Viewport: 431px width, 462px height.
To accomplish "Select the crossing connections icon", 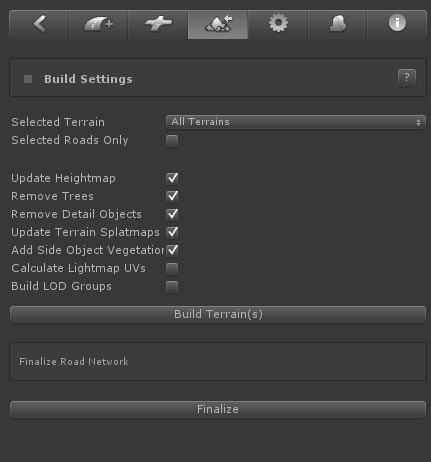I will (158, 24).
